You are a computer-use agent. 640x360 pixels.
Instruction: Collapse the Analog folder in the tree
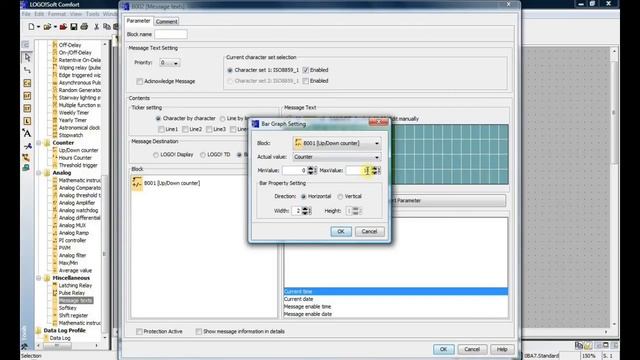(39, 173)
